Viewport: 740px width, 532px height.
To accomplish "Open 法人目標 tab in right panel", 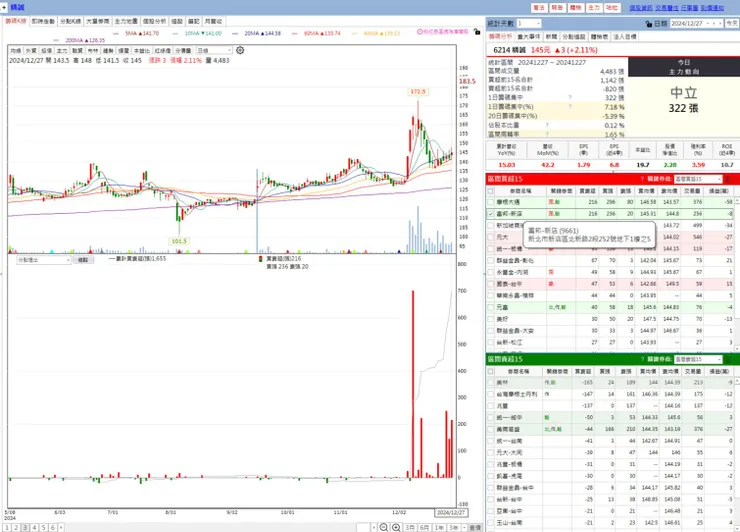I will tap(625, 36).
